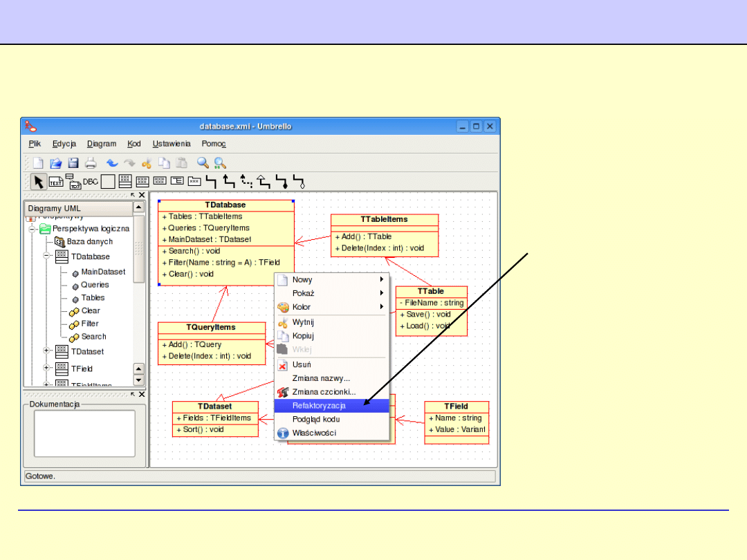The width and height of the screenshot is (747, 560).
Task: Click the Print toolbar icon
Action: [91, 163]
